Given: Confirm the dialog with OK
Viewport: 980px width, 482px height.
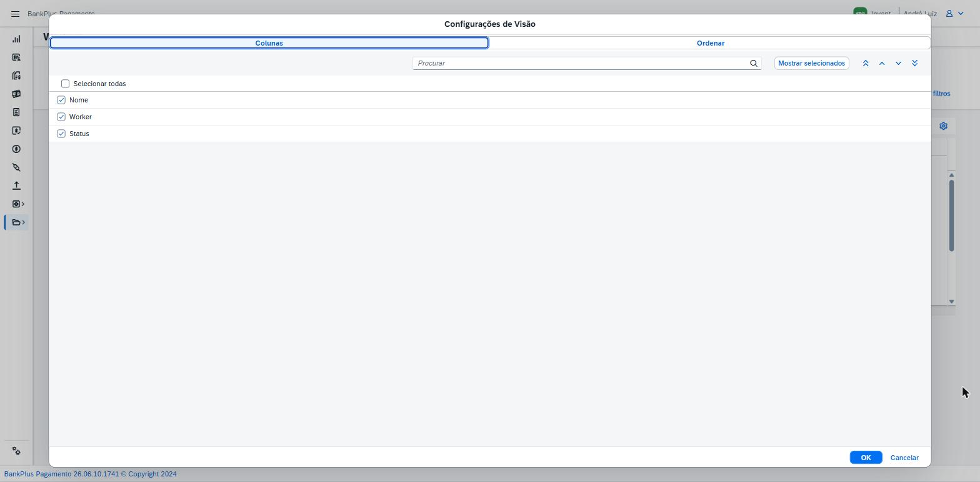Looking at the screenshot, I should [x=866, y=458].
